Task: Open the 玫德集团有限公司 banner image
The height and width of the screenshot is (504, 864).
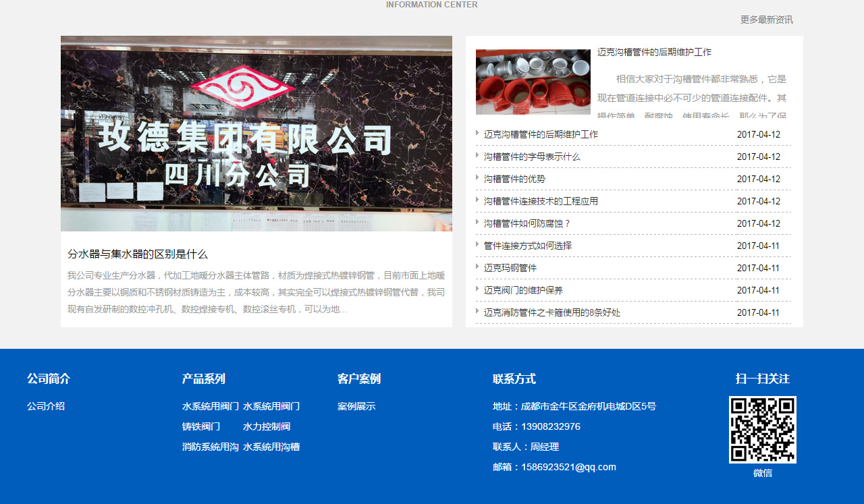Action: (256, 134)
